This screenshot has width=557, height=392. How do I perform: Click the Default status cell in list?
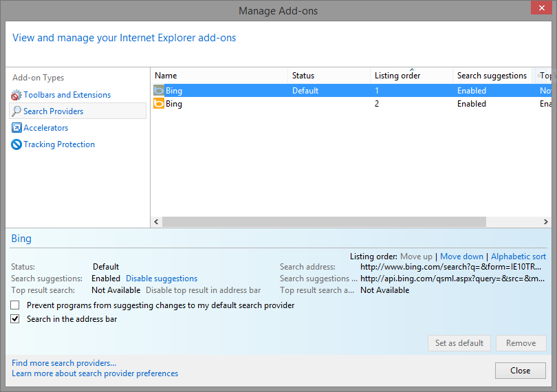[305, 91]
